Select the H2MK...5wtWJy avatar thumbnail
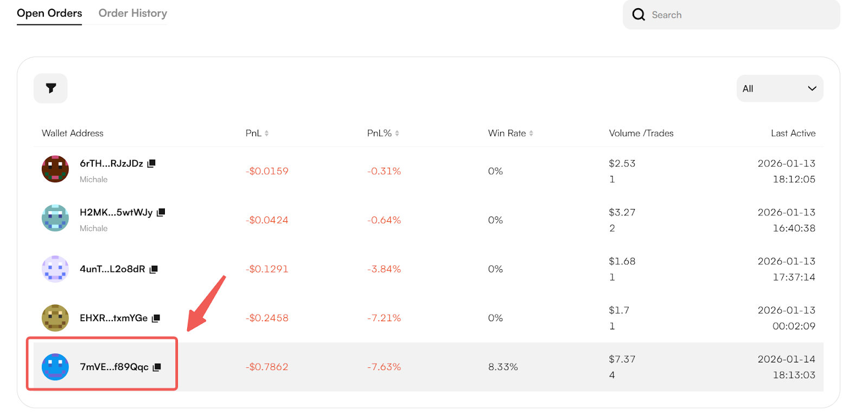Image resolution: width=868 pixels, height=420 pixels. click(x=55, y=218)
